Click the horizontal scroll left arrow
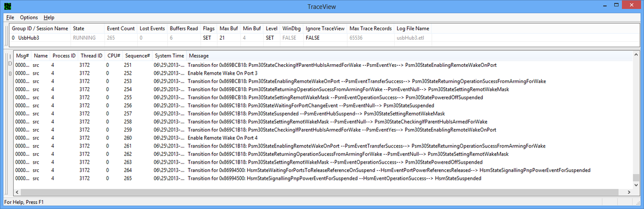Screen dimensions: 644x209 pos(17,193)
